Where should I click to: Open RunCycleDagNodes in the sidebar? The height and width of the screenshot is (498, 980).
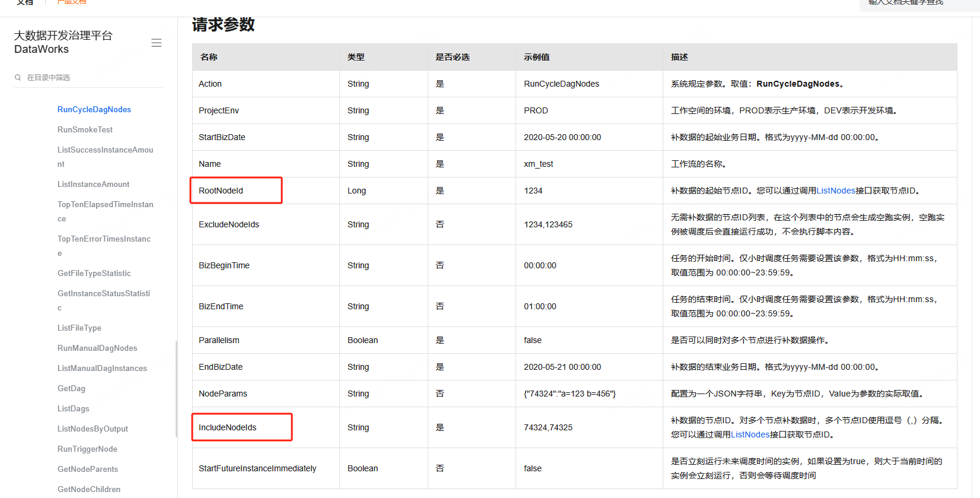pyautogui.click(x=94, y=109)
